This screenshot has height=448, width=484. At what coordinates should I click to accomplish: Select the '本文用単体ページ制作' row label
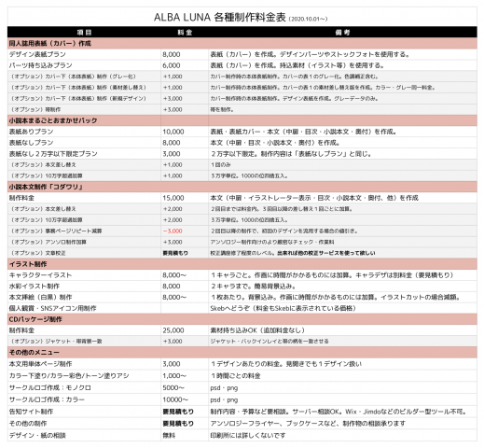40,364
